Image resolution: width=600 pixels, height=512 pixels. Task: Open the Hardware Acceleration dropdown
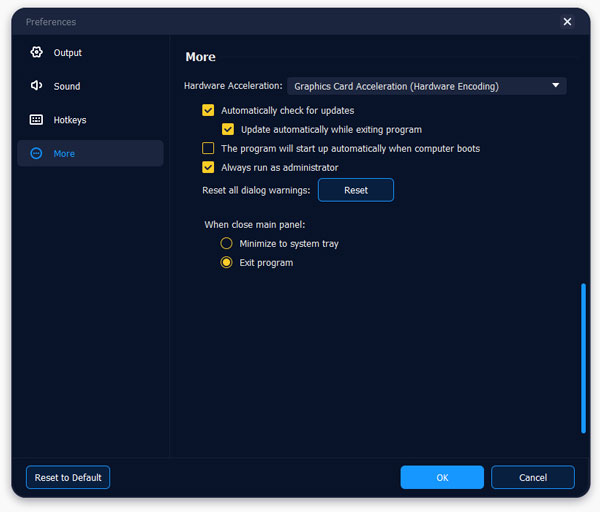[x=426, y=86]
